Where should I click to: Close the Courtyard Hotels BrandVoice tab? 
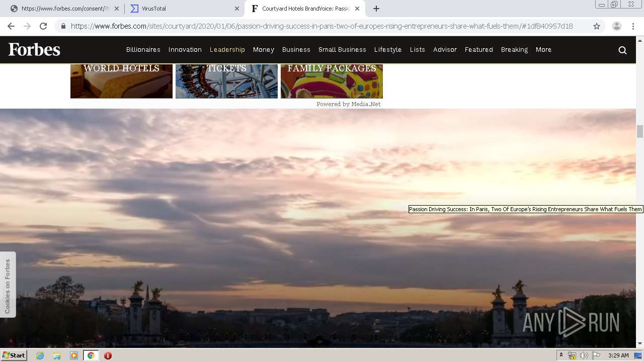(x=357, y=9)
